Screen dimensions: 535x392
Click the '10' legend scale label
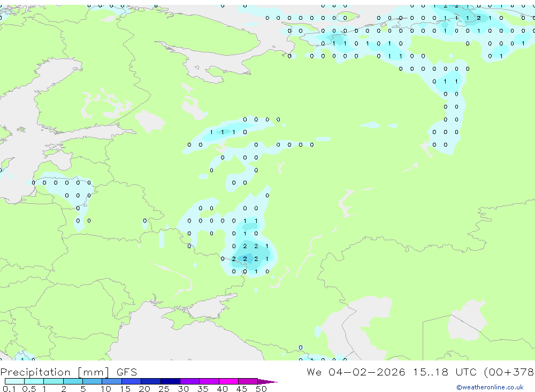tap(106, 389)
